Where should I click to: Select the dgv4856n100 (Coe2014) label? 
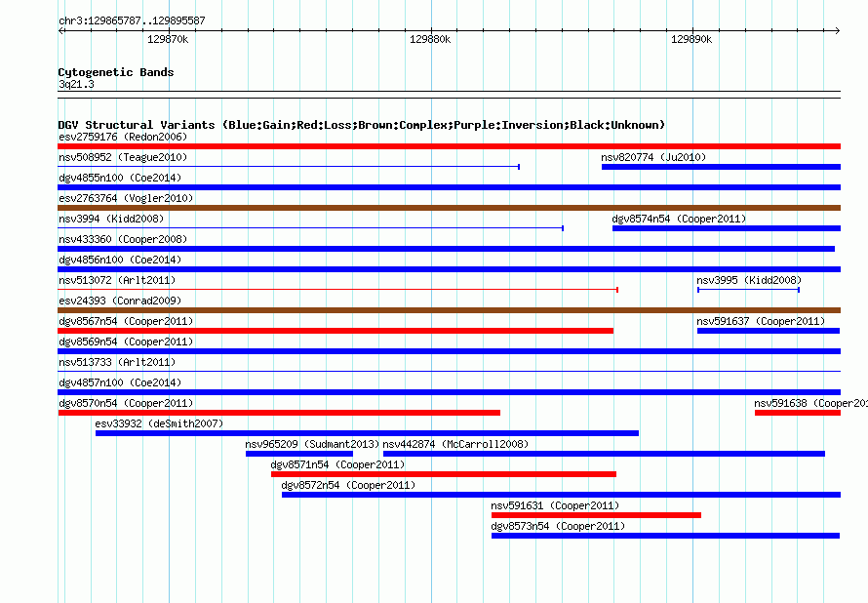120,260
